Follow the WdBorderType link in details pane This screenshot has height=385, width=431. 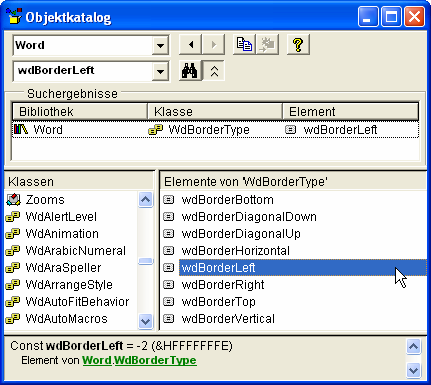tap(155, 360)
